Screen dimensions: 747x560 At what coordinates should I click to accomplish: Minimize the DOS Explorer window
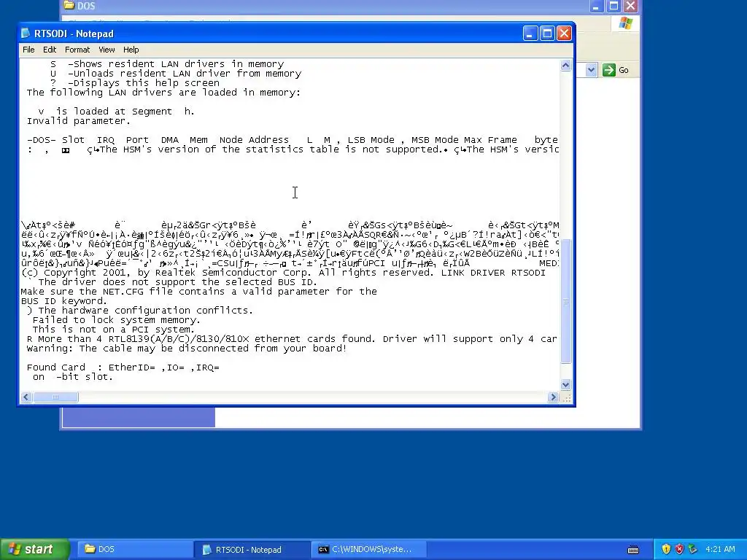(597, 6)
